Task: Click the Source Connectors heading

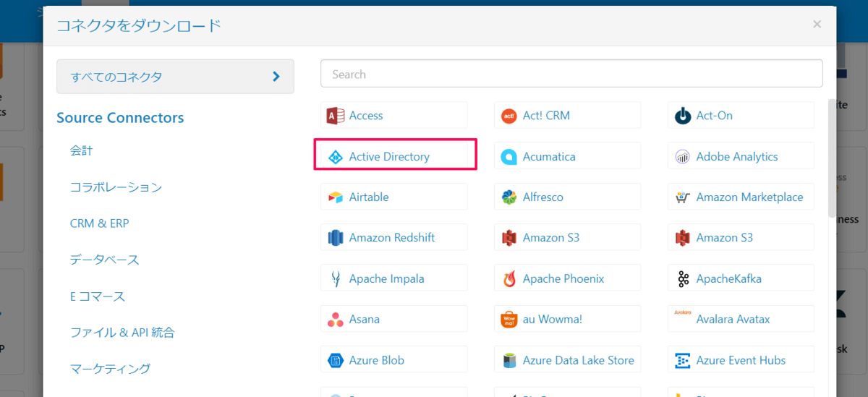Action: point(120,118)
